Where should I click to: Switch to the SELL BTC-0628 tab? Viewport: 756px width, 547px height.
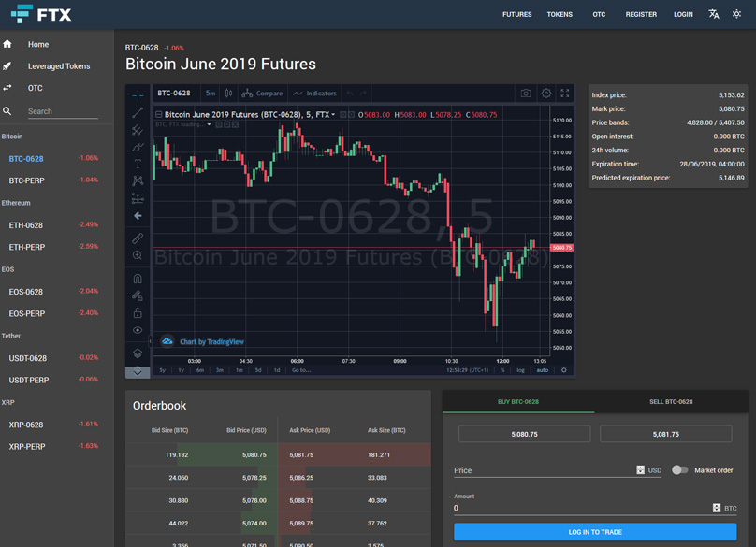click(x=671, y=402)
